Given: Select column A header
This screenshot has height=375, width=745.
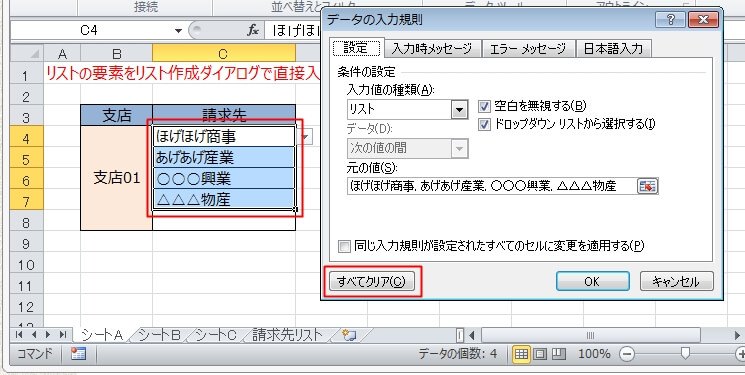Looking at the screenshot, I should pyautogui.click(x=62, y=54).
